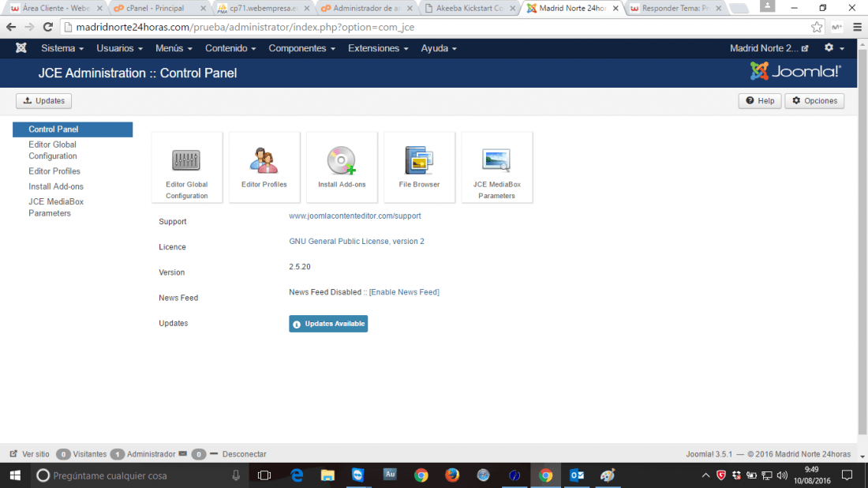Open the settings gear dropdown in the top bar
Viewport: 868px width, 488px height.
click(x=834, y=48)
